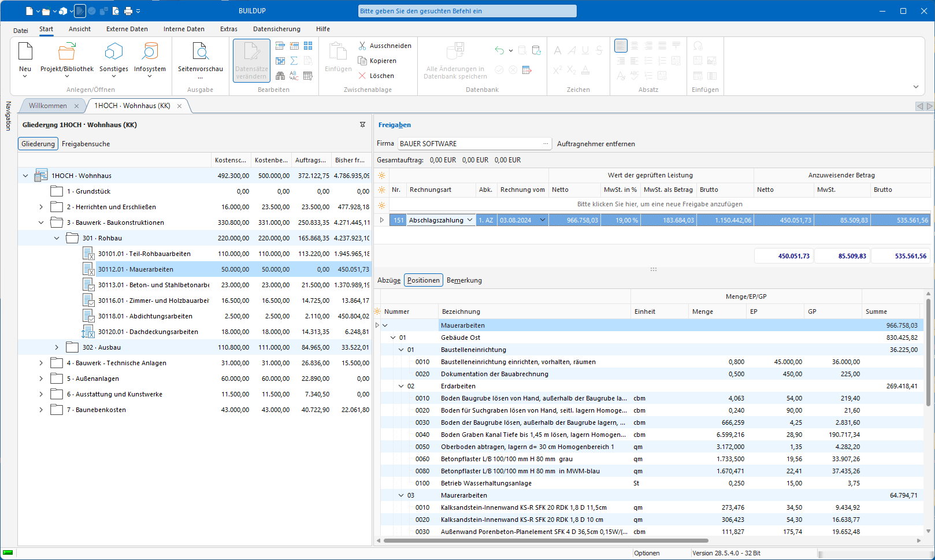Expand the 302 · Ausbau tree node
The height and width of the screenshot is (560, 935).
(x=56, y=347)
